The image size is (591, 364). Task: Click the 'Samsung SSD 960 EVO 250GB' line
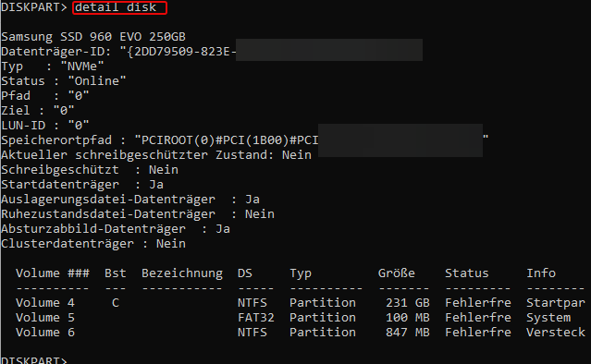point(93,37)
